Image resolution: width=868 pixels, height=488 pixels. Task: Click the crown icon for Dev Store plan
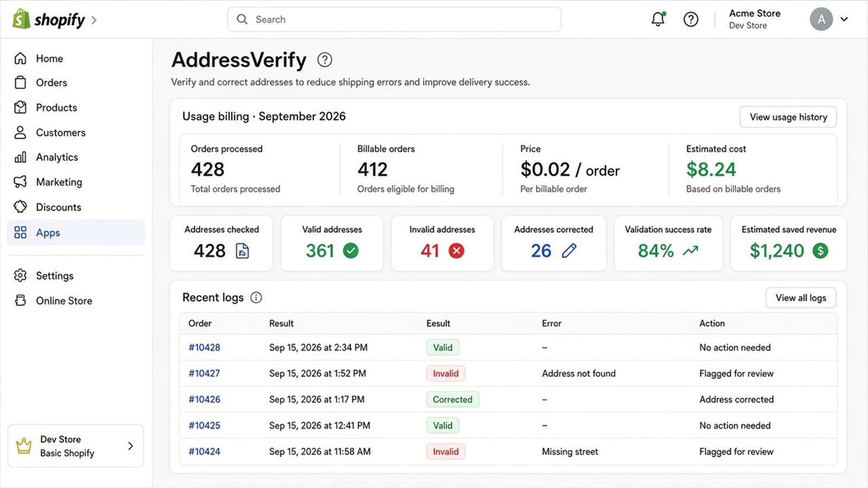click(24, 446)
